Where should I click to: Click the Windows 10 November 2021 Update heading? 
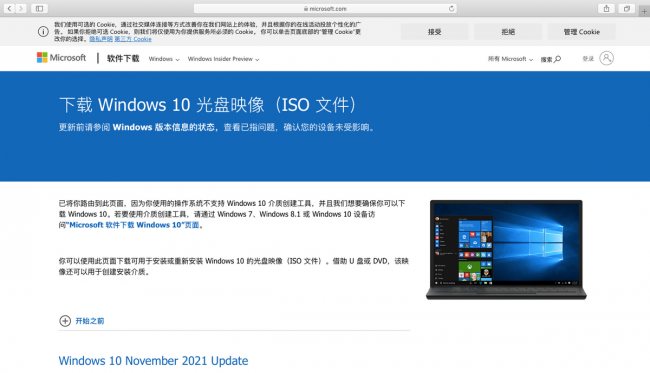[153, 361]
